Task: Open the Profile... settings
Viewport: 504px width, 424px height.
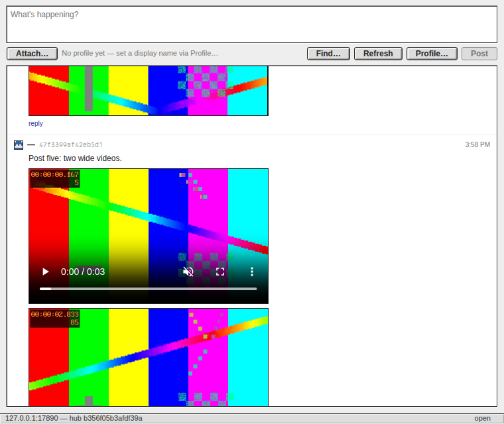Action: pyautogui.click(x=432, y=53)
